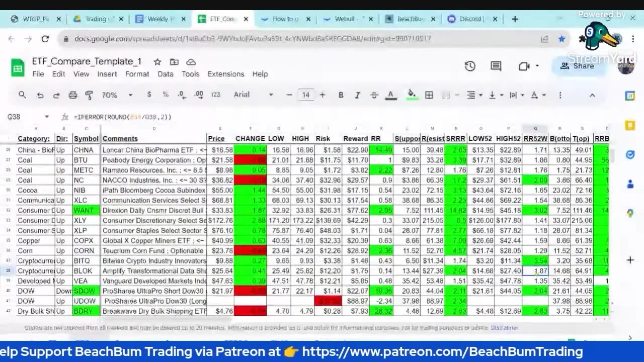Open the more number formats menu

pyautogui.click(x=215, y=95)
